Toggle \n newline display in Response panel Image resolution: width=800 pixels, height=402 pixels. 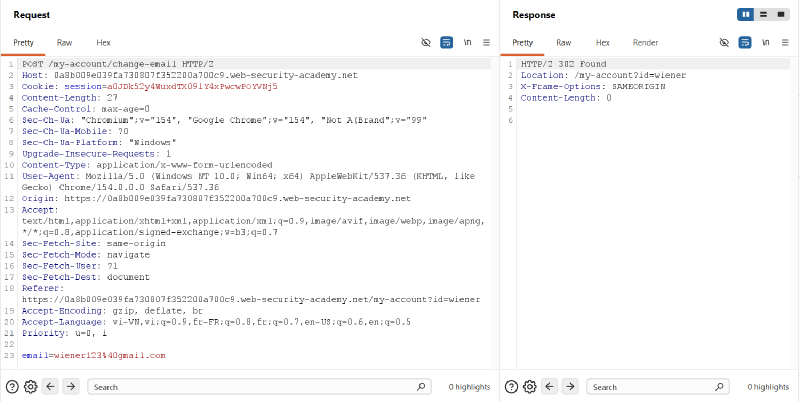coord(766,42)
